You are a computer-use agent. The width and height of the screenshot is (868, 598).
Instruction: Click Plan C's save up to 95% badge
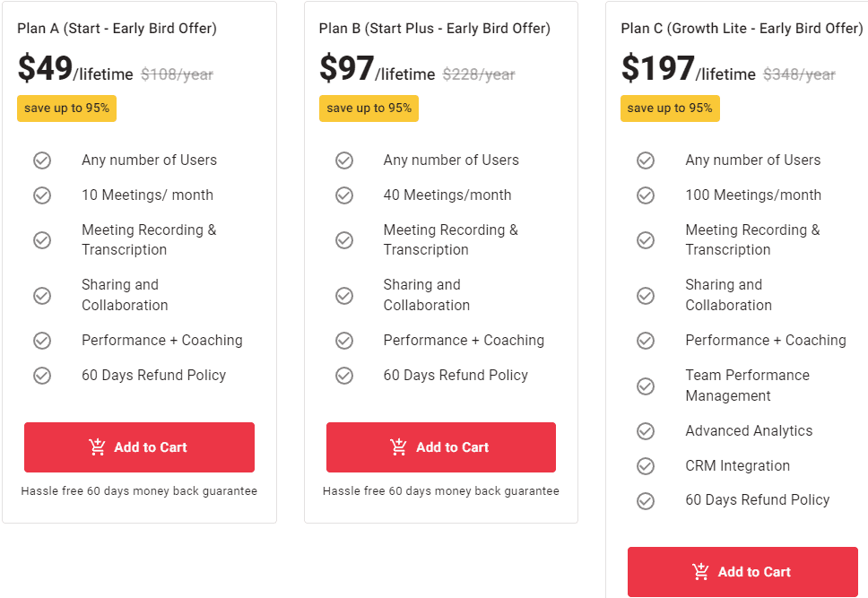(x=669, y=108)
